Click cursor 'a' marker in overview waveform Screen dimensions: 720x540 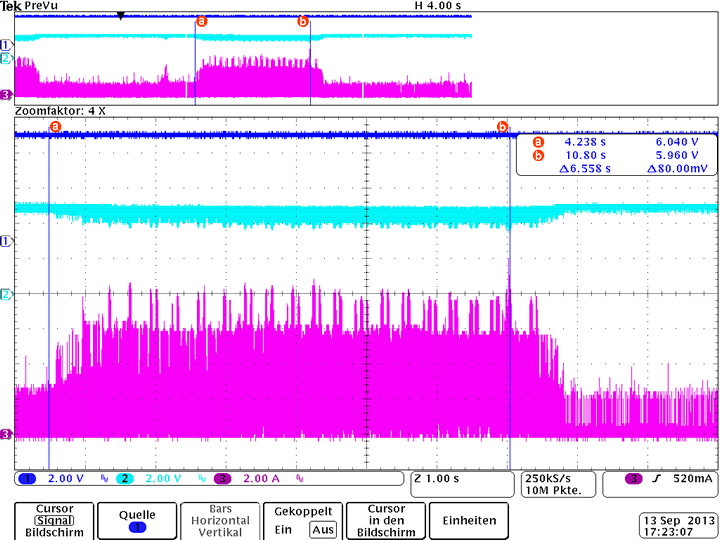(x=201, y=21)
